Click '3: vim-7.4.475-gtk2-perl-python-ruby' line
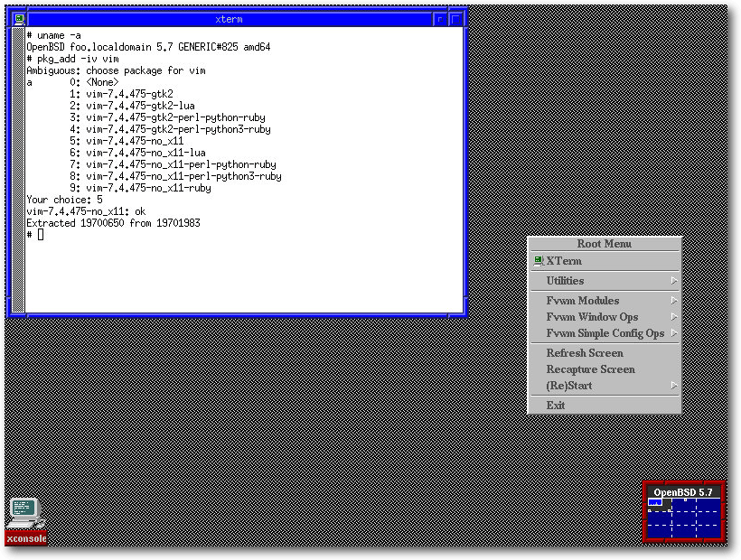741x560 pixels. (x=167, y=117)
